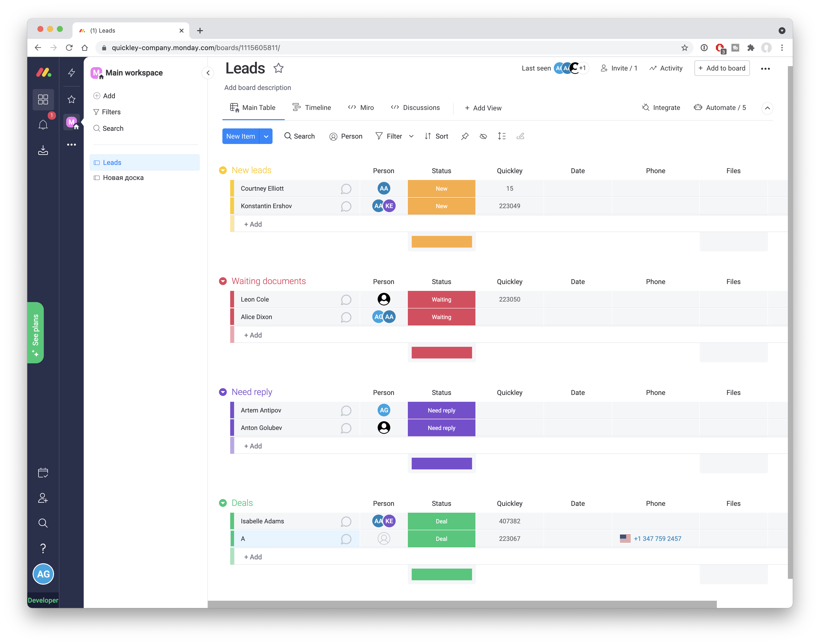Expand the Filter options arrow
The width and height of the screenshot is (820, 644).
pyautogui.click(x=411, y=136)
